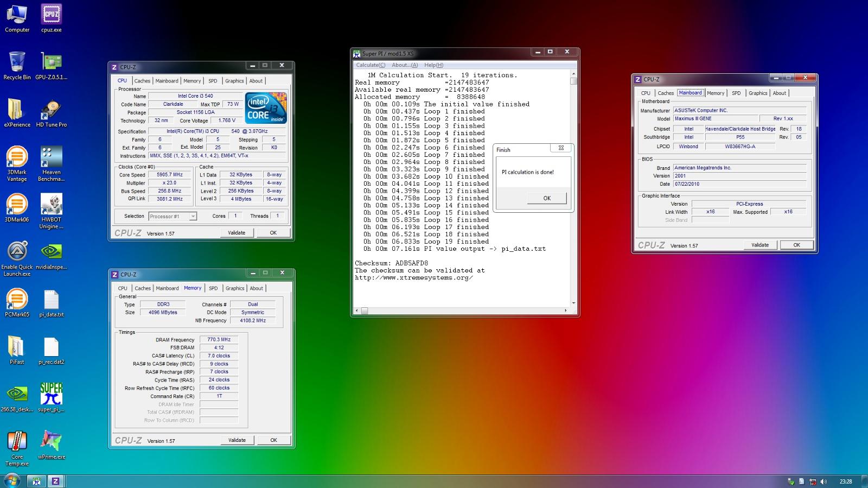Viewport: 868px width, 488px height.
Task: Open nvidiaInspector desktop icon
Action: [51, 255]
